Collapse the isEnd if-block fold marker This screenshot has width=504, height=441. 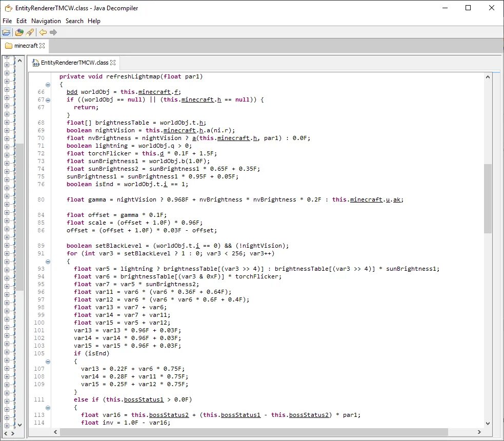coord(48,362)
